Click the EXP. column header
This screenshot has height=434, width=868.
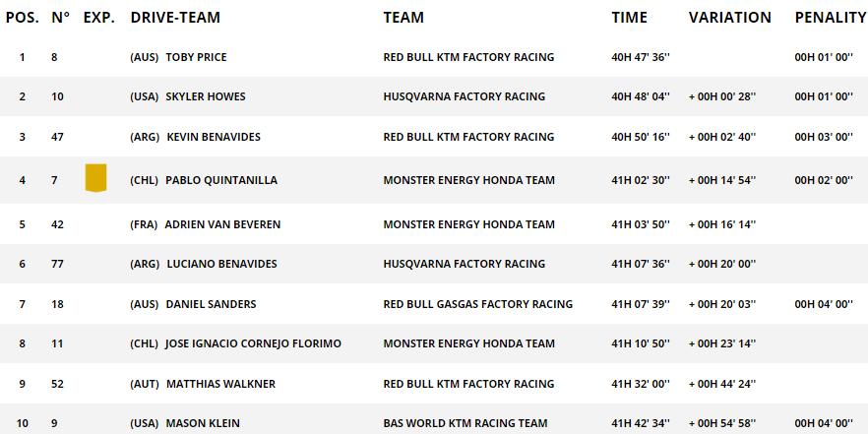click(x=99, y=17)
